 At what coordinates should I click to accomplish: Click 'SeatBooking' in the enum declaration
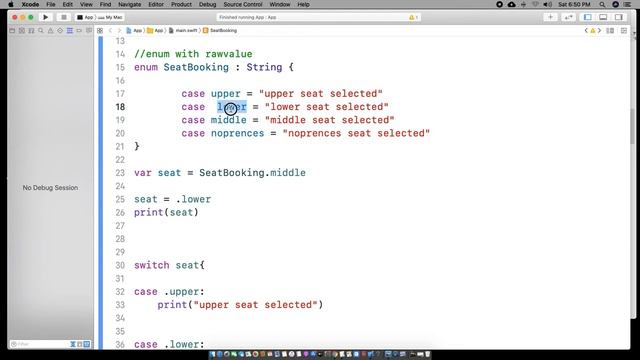click(196, 67)
